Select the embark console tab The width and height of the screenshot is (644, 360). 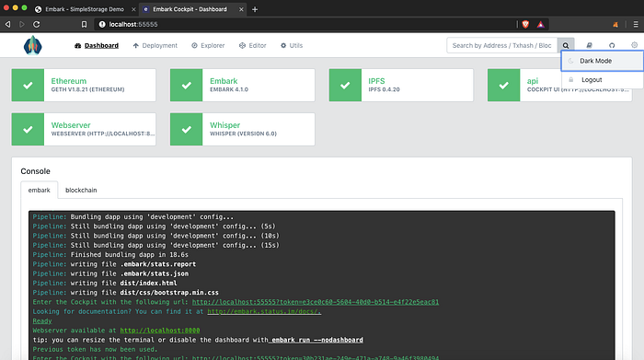40,191
